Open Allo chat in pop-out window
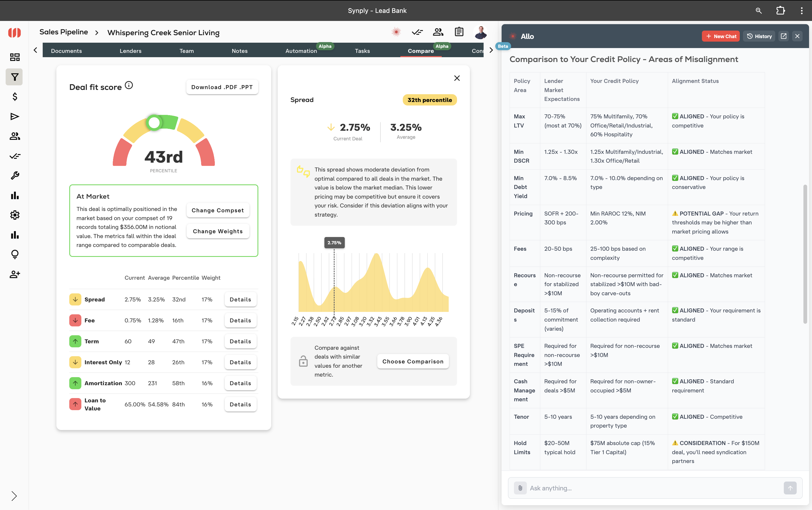This screenshot has width=812, height=510. coord(783,36)
